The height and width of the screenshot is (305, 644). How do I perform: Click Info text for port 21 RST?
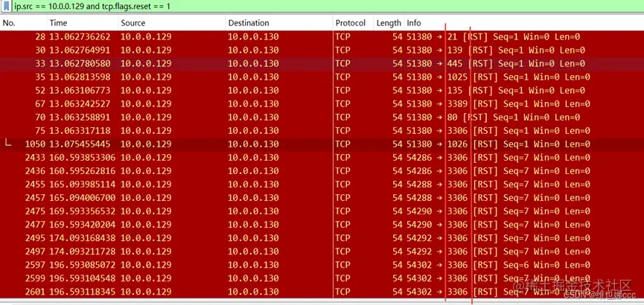[494, 37]
